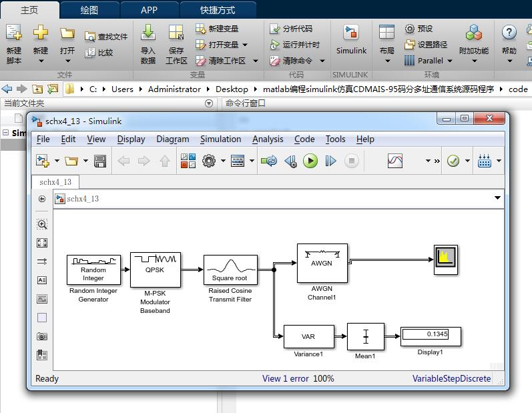Expand the breadcrumb path dropdown arrow
Viewport: 532px width, 413px height.
[497, 198]
